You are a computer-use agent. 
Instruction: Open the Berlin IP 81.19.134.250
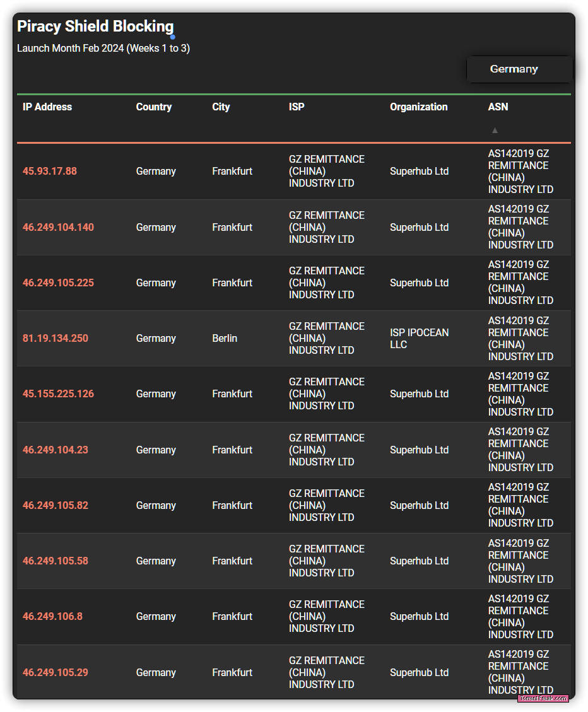coord(56,338)
